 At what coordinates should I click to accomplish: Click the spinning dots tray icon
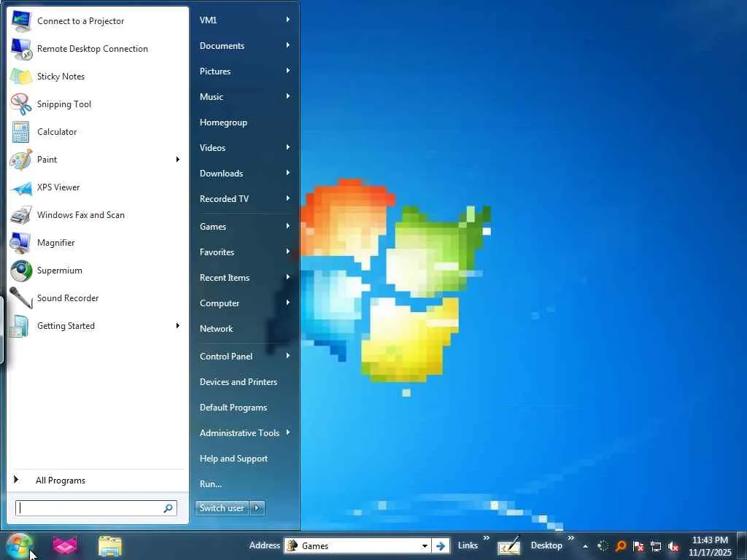pyautogui.click(x=603, y=545)
